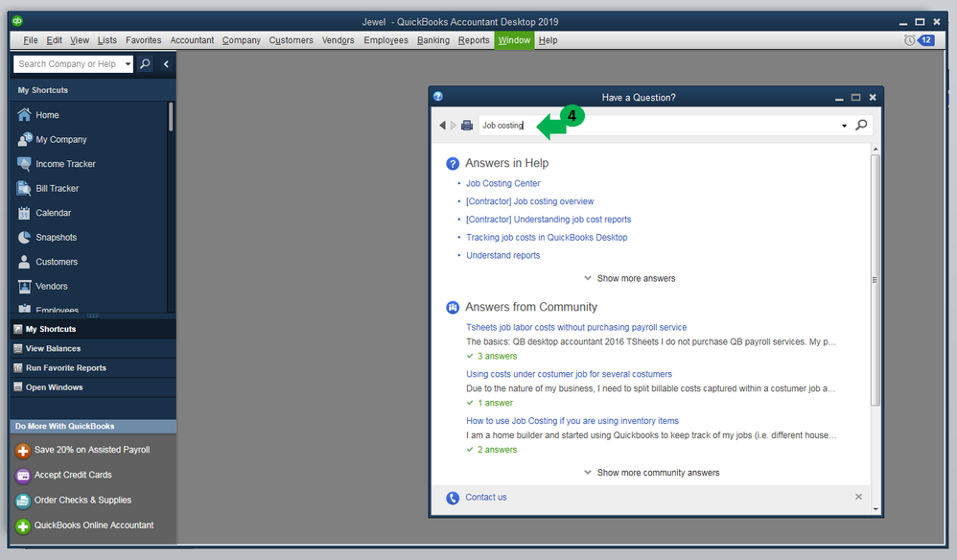Switch to My Shortcuts tab
Screen dimensions: 957x560
[x=93, y=329]
